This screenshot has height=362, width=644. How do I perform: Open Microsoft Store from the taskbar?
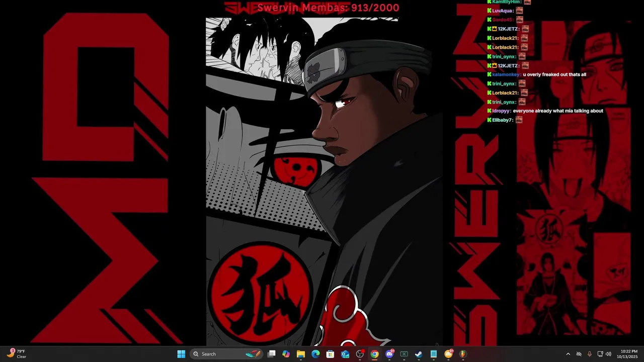(331, 354)
